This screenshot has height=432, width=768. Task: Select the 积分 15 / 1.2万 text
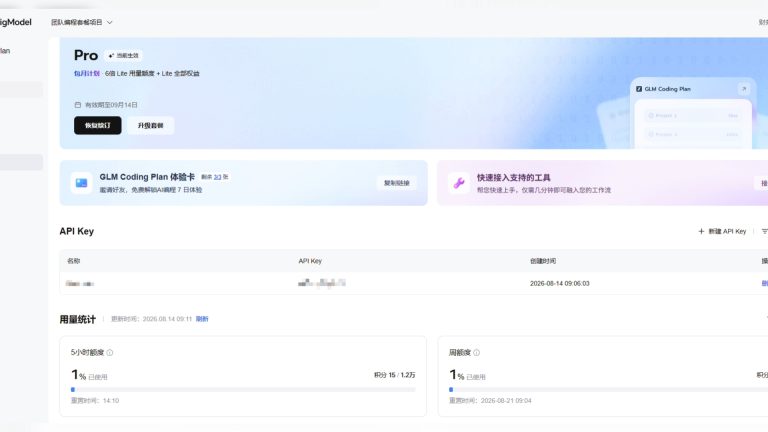click(x=394, y=375)
